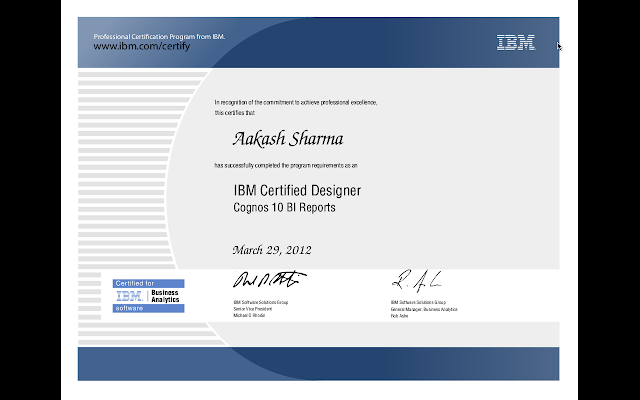Click the 'Certified for' badge banner
Screen dimensions: 640x400
click(149, 283)
